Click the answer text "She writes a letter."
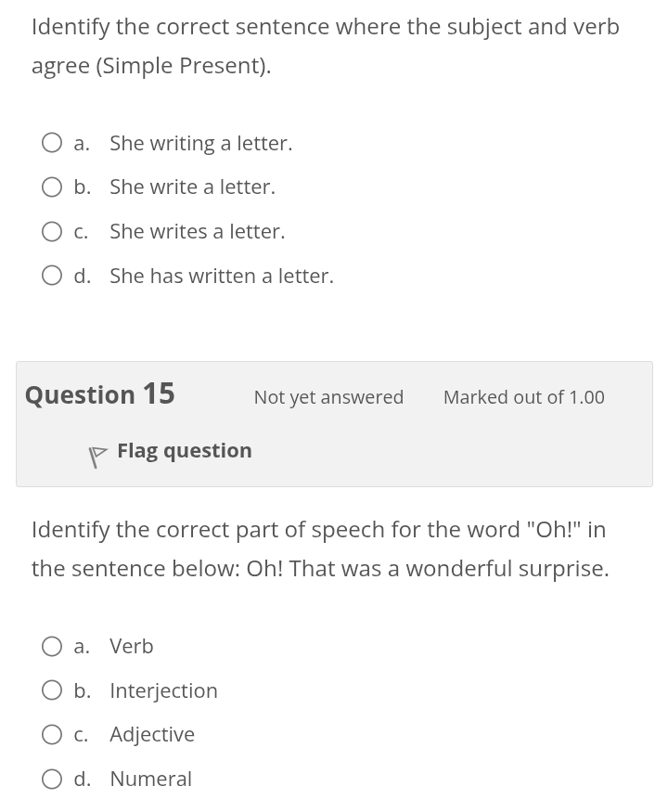 click(x=197, y=231)
